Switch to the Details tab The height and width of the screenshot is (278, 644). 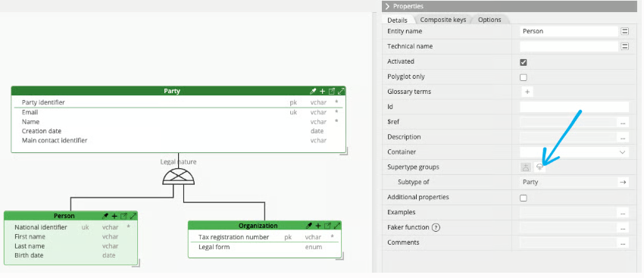(x=397, y=20)
